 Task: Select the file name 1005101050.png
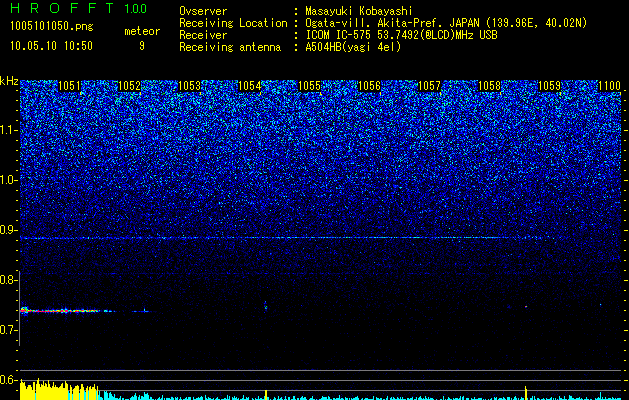pyautogui.click(x=52, y=26)
